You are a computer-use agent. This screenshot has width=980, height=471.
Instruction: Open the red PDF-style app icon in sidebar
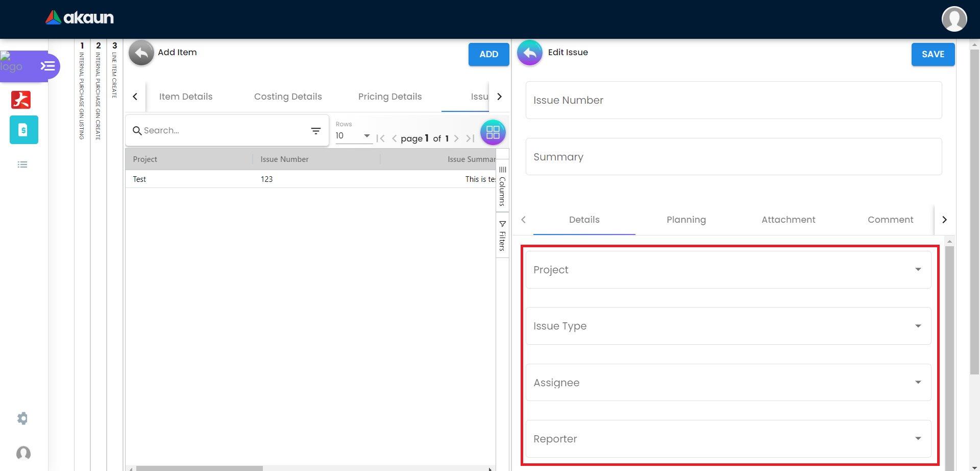(21, 100)
